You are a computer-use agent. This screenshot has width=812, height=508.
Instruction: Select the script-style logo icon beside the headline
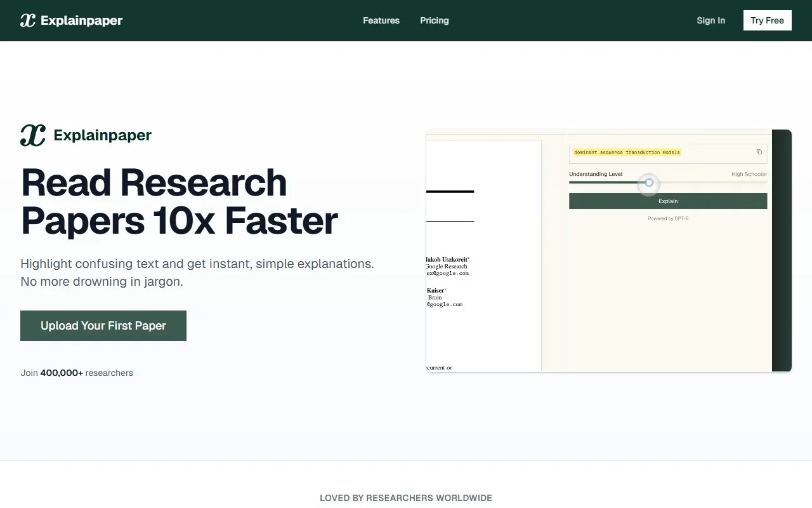33,135
